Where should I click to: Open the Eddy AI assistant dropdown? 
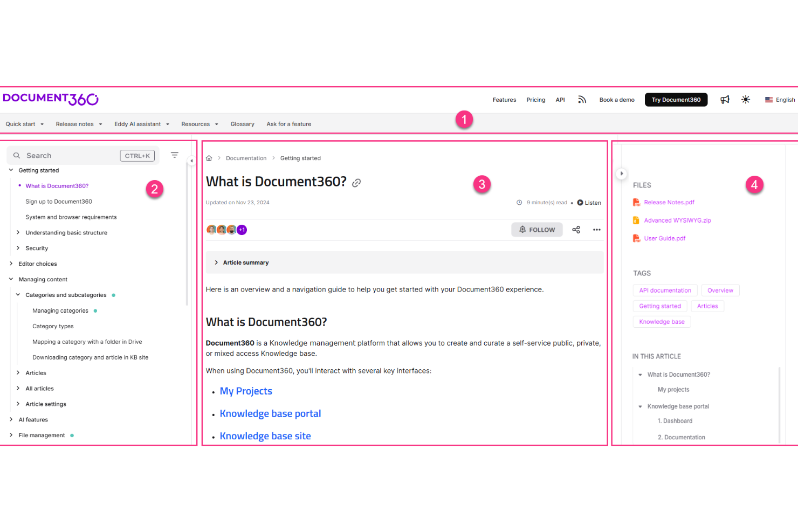point(142,124)
